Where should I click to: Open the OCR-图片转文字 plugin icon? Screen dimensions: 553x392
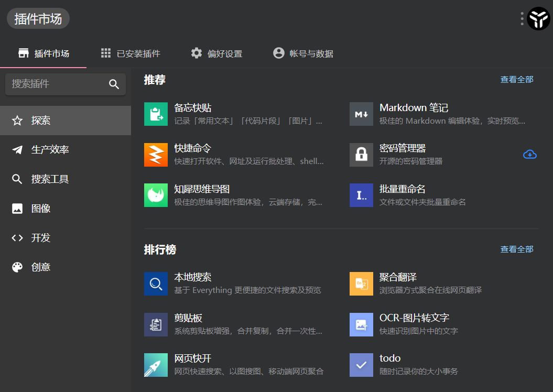(361, 324)
